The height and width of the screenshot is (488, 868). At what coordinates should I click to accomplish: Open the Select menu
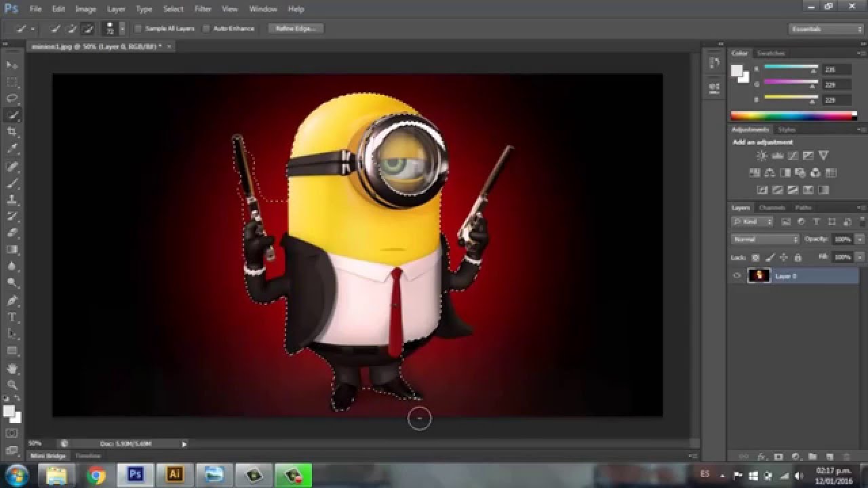click(173, 9)
